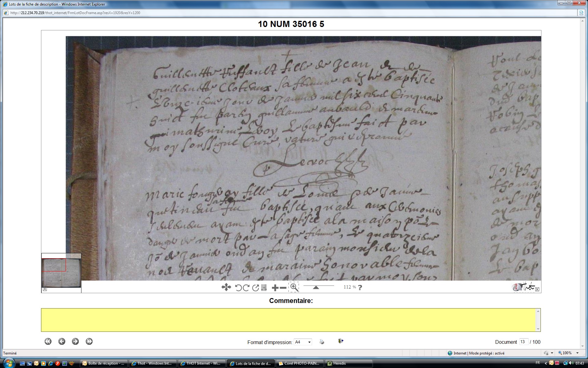Activate the pan/move image tool
Screen dimensions: 588x368
(226, 287)
